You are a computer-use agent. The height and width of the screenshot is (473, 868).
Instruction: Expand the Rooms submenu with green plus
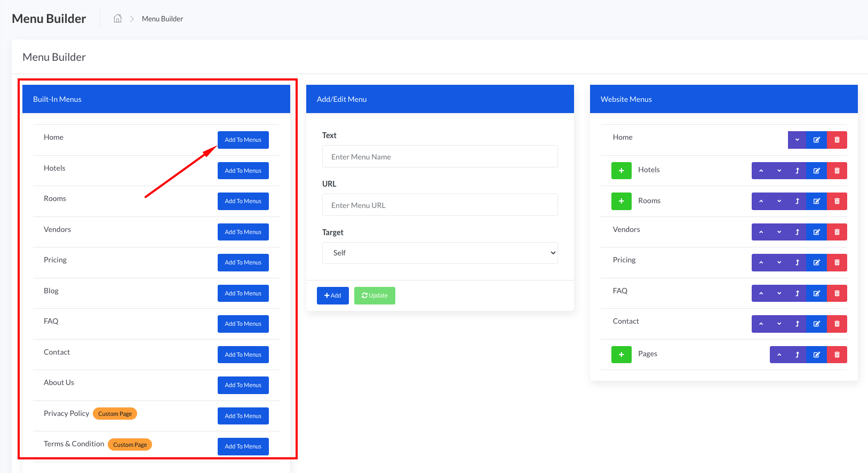[x=621, y=201]
